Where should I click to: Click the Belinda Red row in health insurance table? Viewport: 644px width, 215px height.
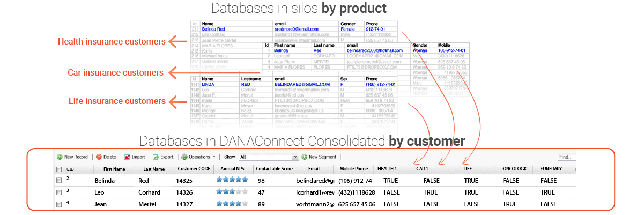tap(294, 29)
